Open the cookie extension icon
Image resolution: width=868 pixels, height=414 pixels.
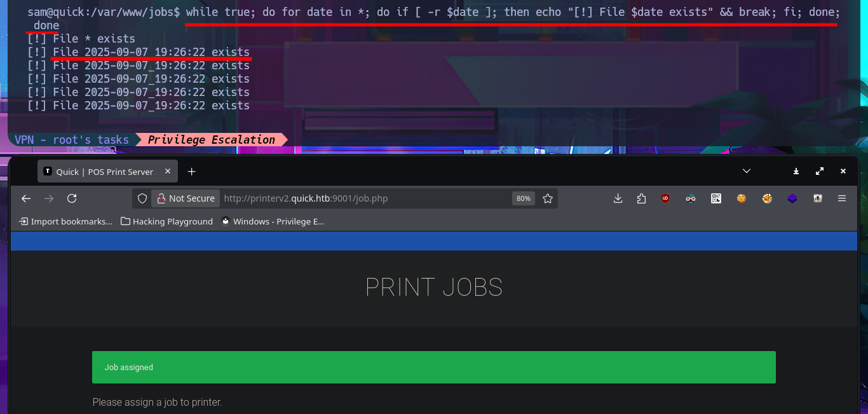741,198
